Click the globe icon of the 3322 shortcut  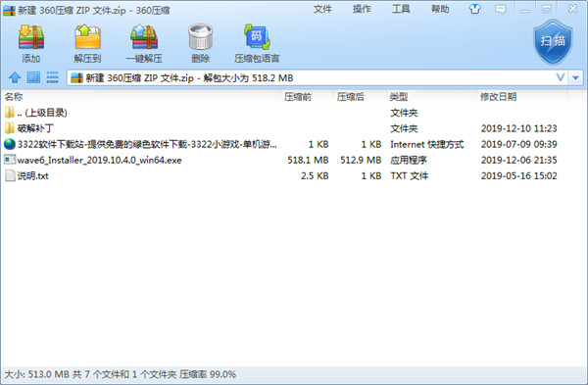pyautogui.click(x=10, y=144)
